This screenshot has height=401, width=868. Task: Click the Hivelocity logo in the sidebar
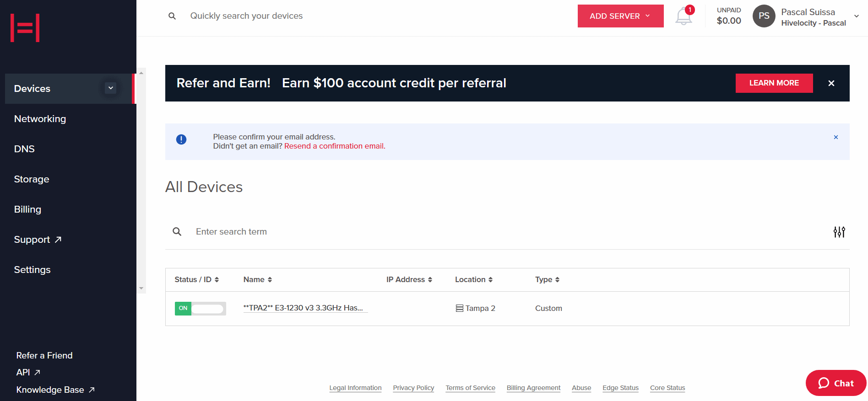pyautogui.click(x=25, y=28)
